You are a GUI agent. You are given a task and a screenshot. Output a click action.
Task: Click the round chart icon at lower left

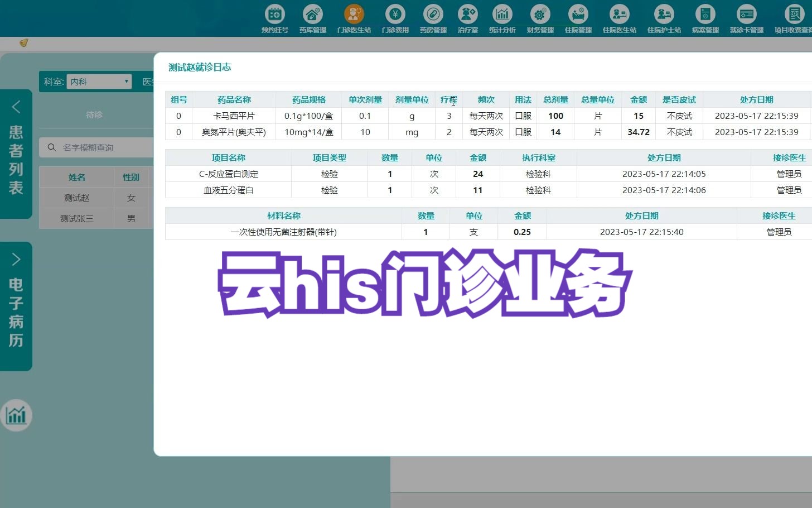coord(16,415)
